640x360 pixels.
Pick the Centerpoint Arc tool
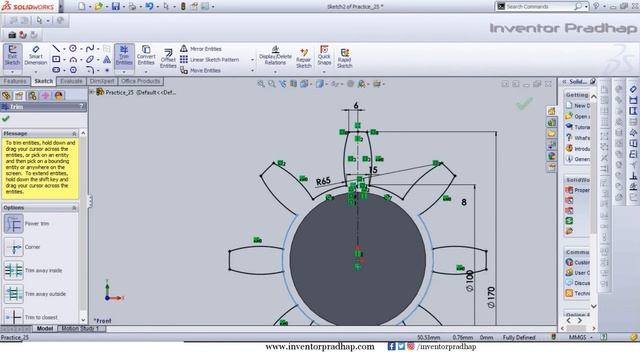pyautogui.click(x=73, y=60)
